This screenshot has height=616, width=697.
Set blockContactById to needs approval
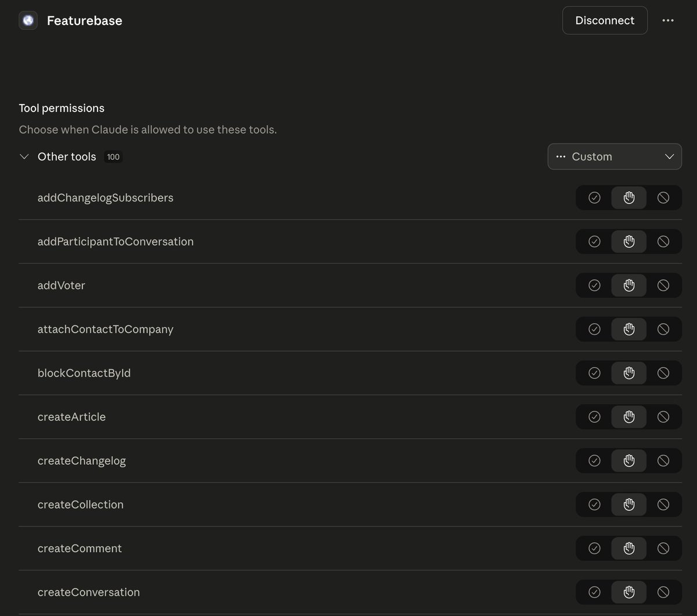tap(628, 373)
